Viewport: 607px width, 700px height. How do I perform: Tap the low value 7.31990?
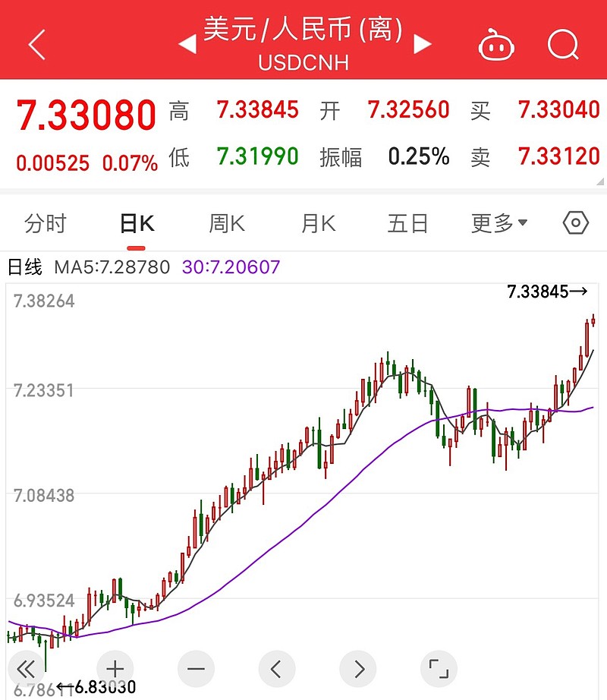coord(258,156)
